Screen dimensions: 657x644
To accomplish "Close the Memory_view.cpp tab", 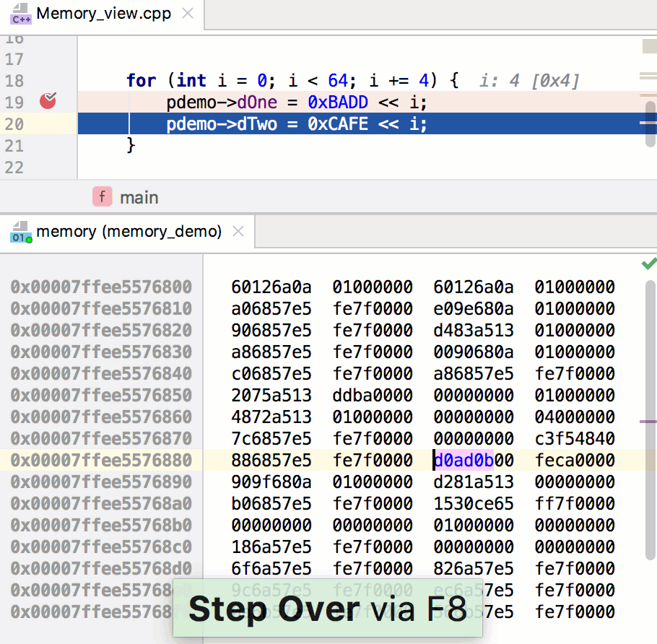I will click(188, 14).
